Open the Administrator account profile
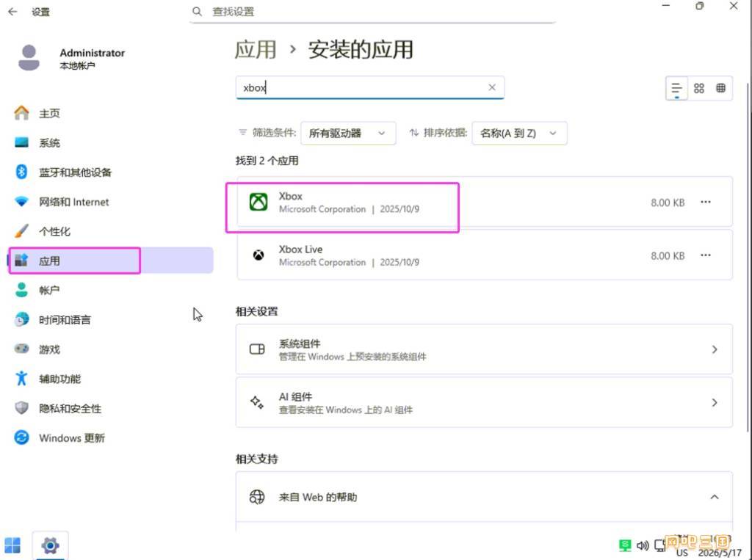 (x=72, y=58)
